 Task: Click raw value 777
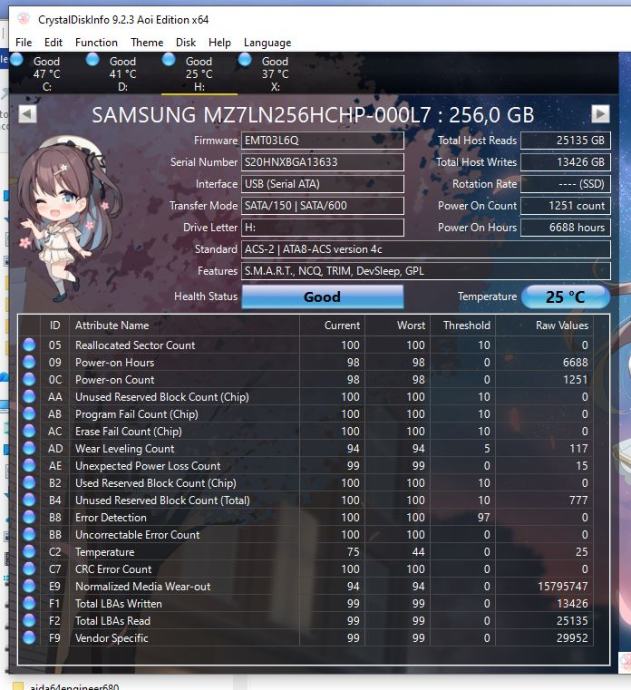tap(578, 500)
